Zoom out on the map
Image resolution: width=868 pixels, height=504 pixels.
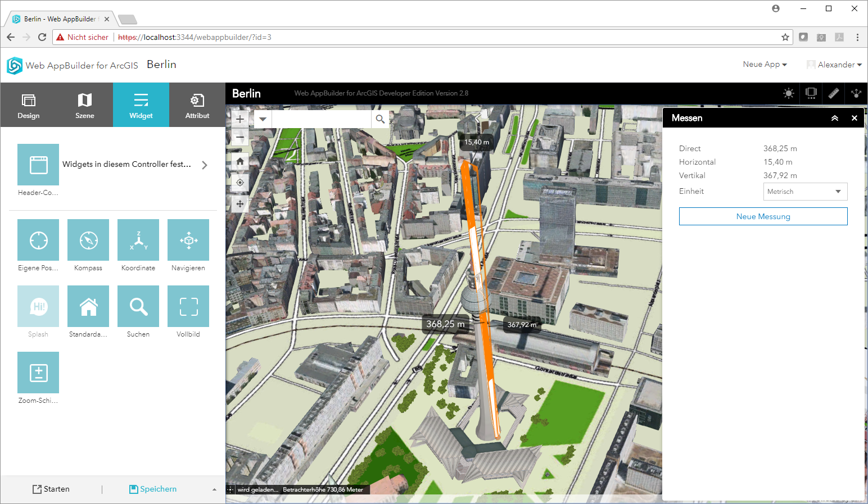click(x=240, y=137)
